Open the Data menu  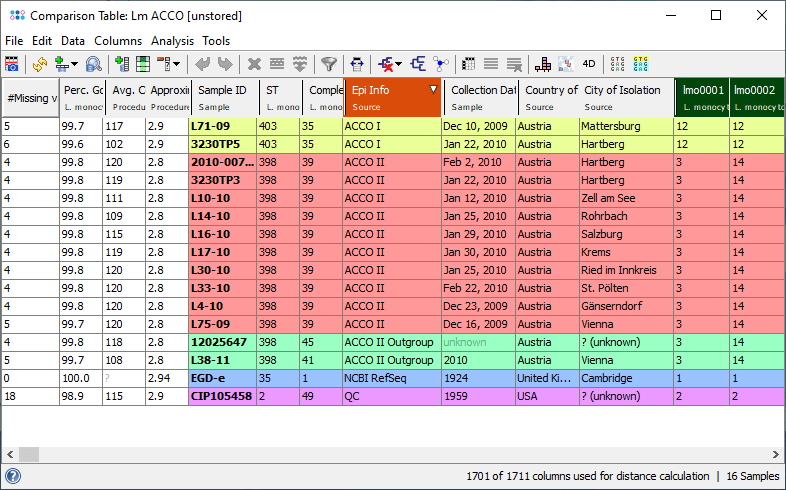73,41
